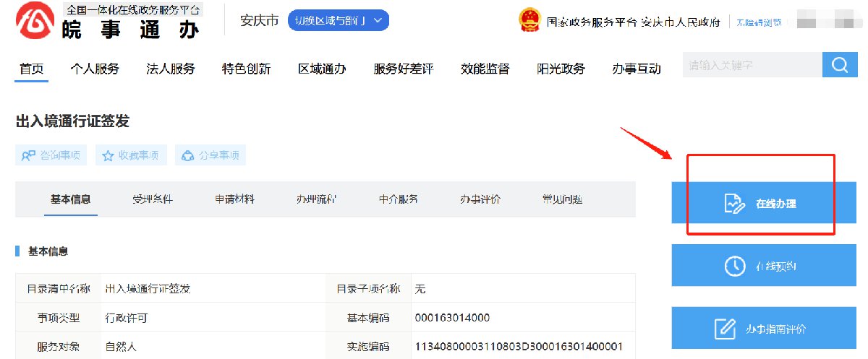
Task: Click the 目录子项名称 label cell
Action: point(369,289)
